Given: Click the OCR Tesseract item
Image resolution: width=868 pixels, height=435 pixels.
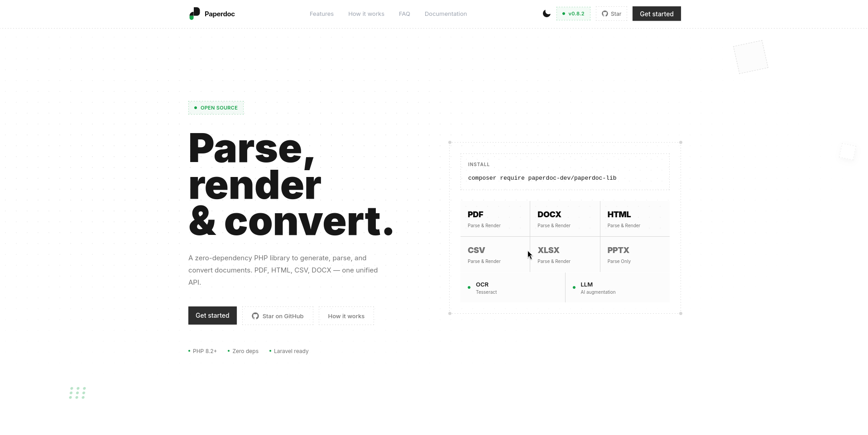Looking at the screenshot, I should point(513,287).
